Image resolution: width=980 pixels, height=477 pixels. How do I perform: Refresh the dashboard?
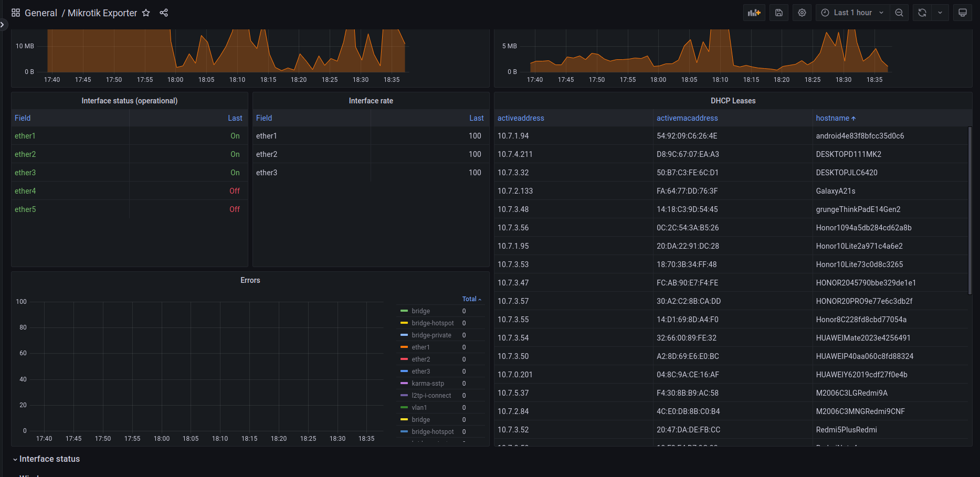click(x=922, y=13)
